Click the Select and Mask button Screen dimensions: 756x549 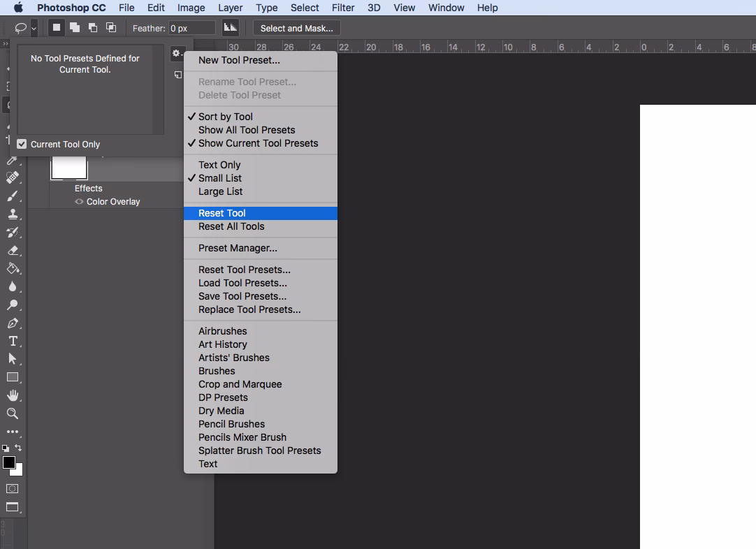[296, 28]
